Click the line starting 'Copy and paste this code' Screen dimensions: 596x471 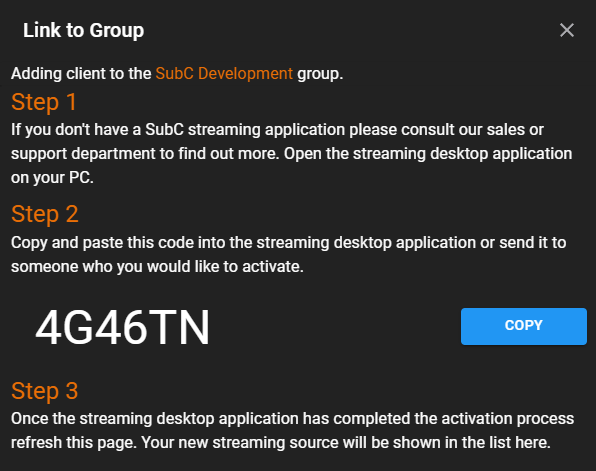point(288,243)
